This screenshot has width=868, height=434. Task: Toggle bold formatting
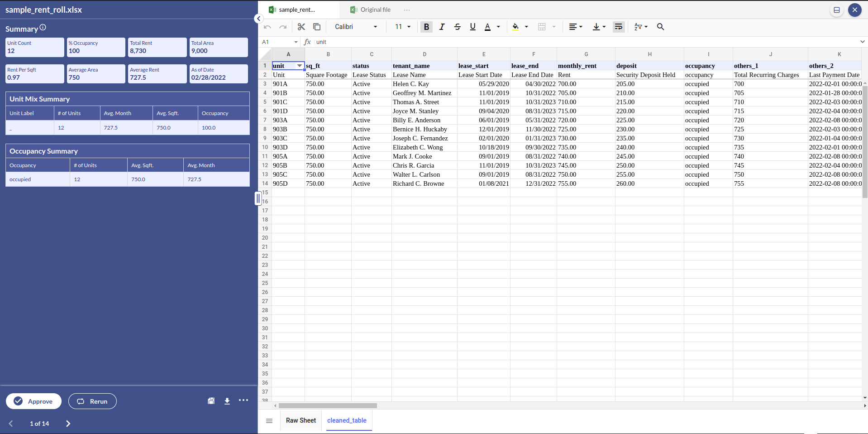tap(426, 27)
